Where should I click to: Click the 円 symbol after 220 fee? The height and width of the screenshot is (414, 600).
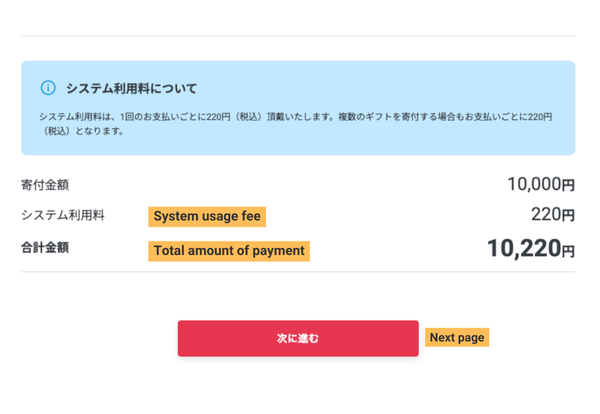568,215
